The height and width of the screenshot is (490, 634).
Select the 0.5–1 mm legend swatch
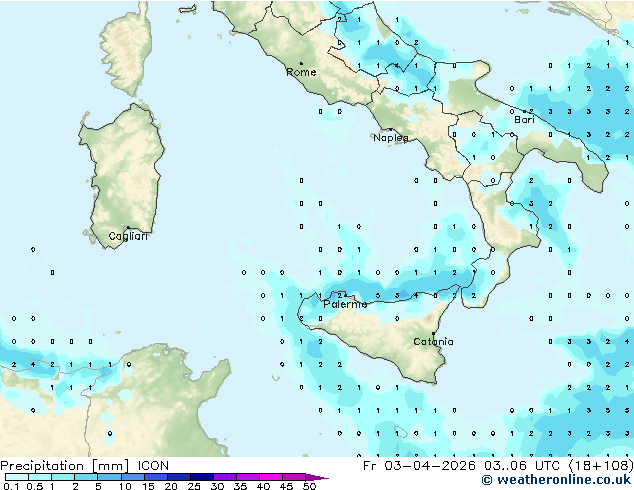[x=40, y=477]
